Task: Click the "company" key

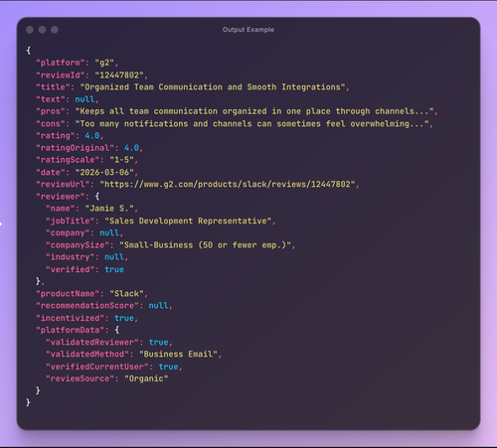Action: [68, 232]
